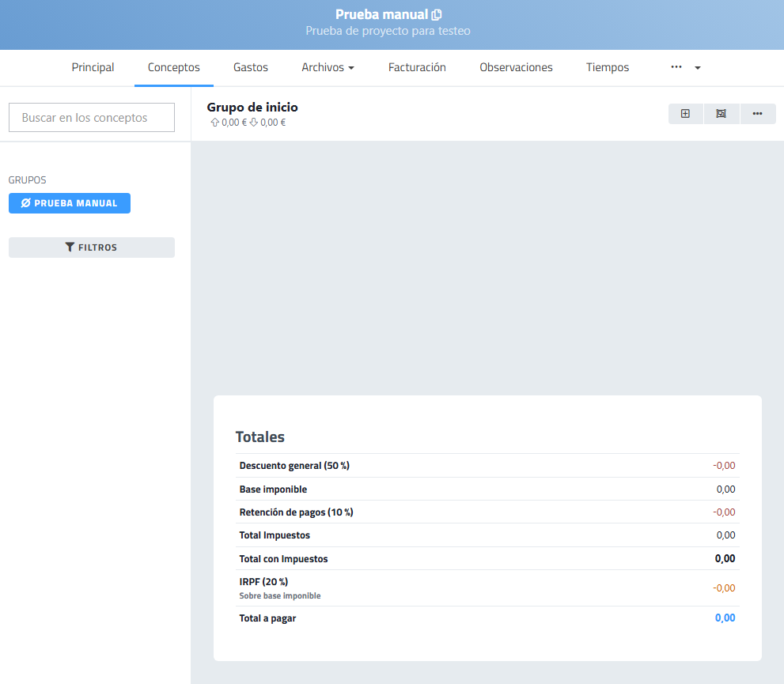This screenshot has width=784, height=684.
Task: Click the Descuento general (50 %) row
Action: (x=294, y=466)
